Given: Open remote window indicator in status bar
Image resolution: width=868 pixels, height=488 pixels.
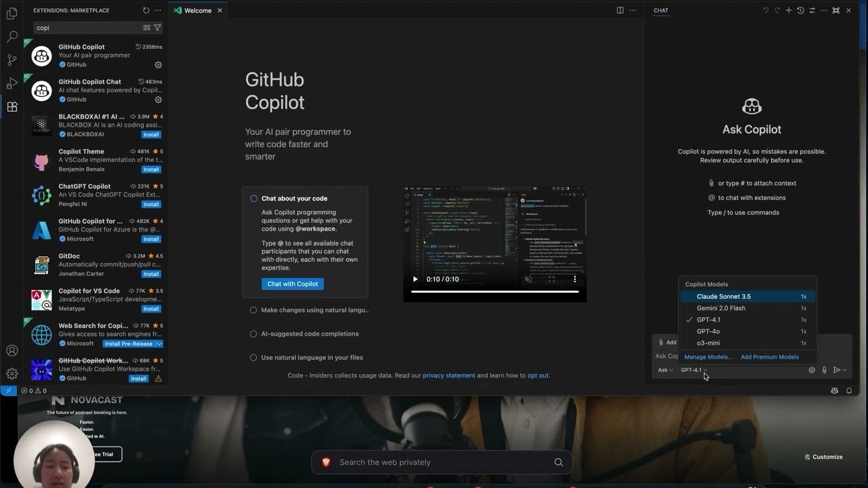Looking at the screenshot, I should click(x=8, y=390).
